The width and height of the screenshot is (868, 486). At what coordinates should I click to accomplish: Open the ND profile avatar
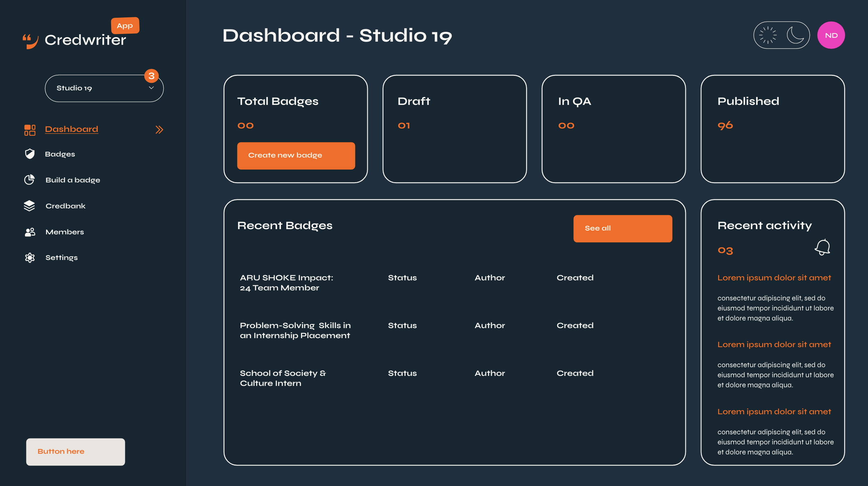tap(831, 35)
